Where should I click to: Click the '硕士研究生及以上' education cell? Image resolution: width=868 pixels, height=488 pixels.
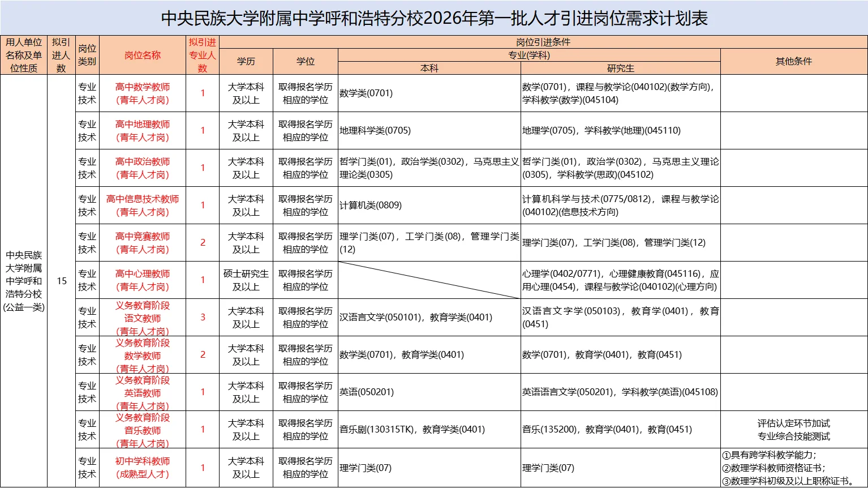pos(246,280)
